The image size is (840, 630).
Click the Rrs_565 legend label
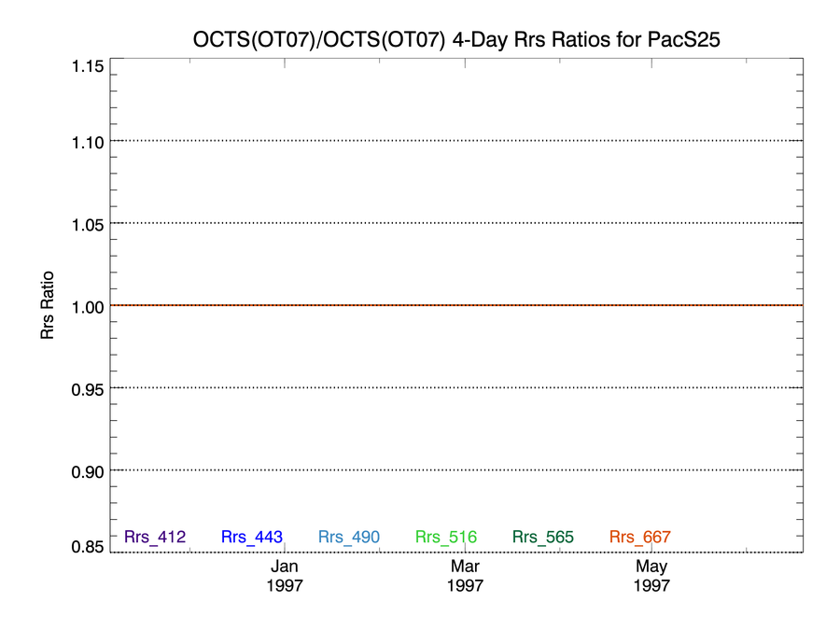click(x=542, y=537)
